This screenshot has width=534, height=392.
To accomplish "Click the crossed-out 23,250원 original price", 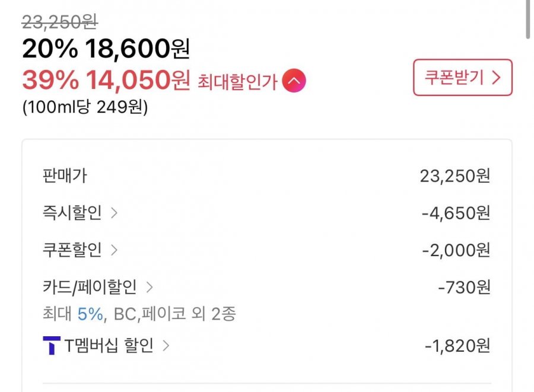I will tap(59, 22).
